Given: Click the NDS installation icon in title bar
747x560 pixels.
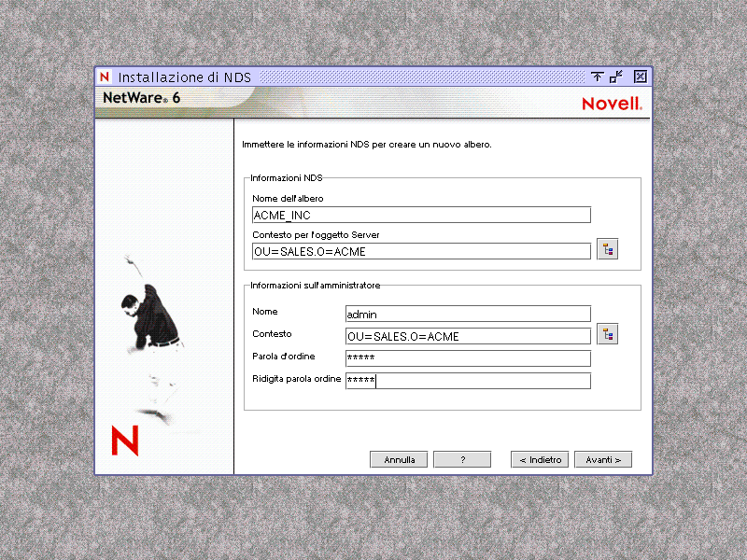Looking at the screenshot, I should click(x=105, y=77).
